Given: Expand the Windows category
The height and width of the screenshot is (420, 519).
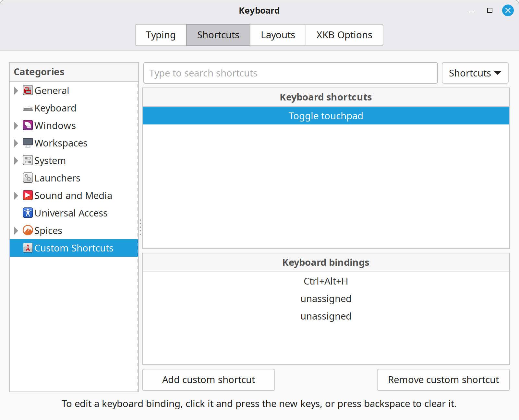Looking at the screenshot, I should point(16,125).
